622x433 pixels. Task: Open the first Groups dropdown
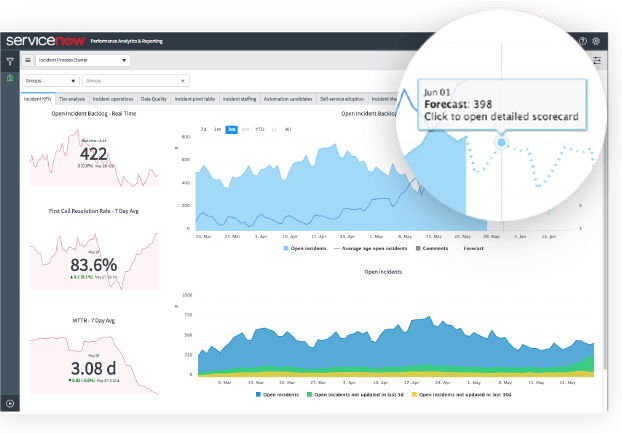coord(50,81)
